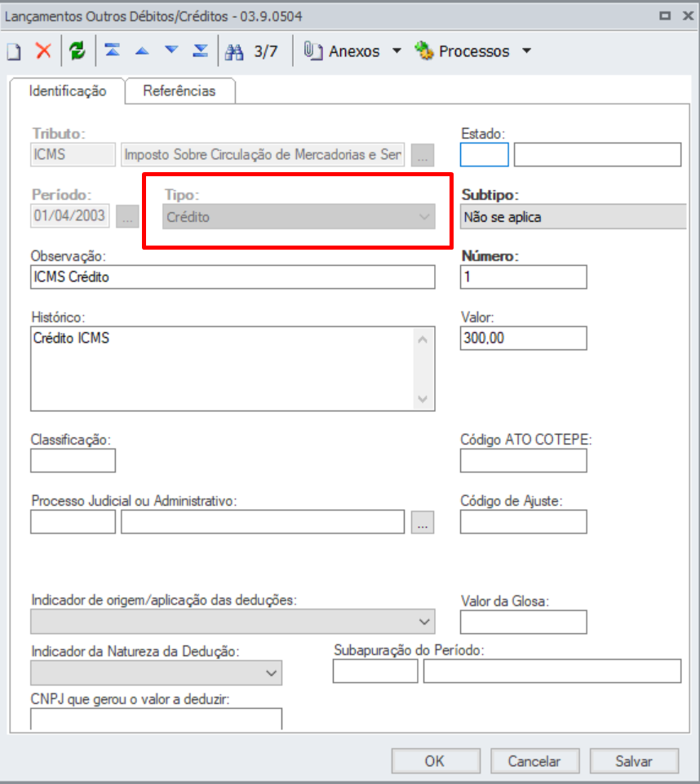Click Histórico scrollbar down arrow

coord(423,398)
